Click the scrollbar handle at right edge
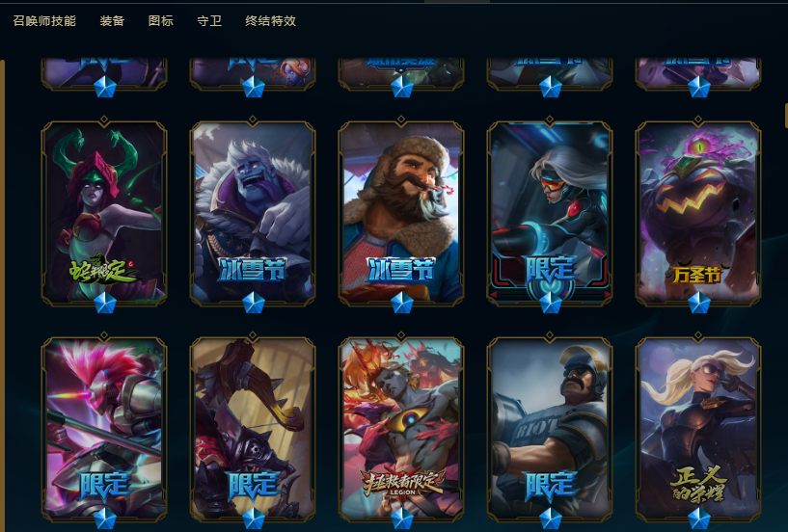The width and height of the screenshot is (788, 532). (x=786, y=116)
